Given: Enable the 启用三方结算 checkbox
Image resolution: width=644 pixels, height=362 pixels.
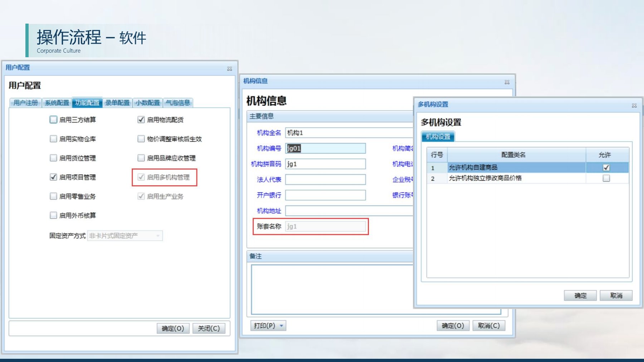Looking at the screenshot, I should click(53, 119).
